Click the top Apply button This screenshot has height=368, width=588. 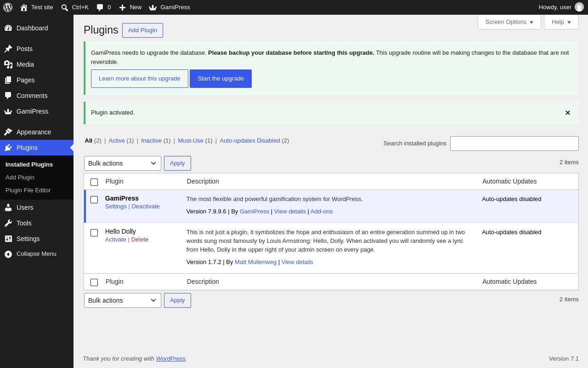point(177,163)
